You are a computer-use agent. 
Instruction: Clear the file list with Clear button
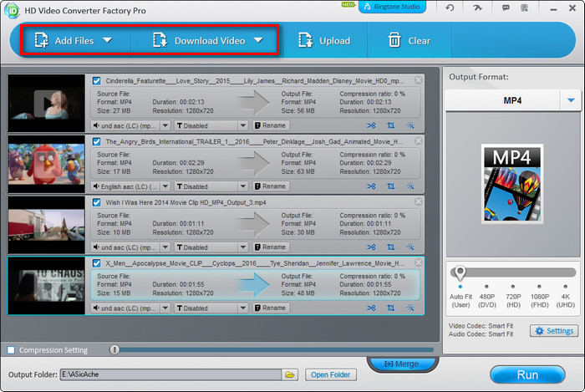[409, 40]
